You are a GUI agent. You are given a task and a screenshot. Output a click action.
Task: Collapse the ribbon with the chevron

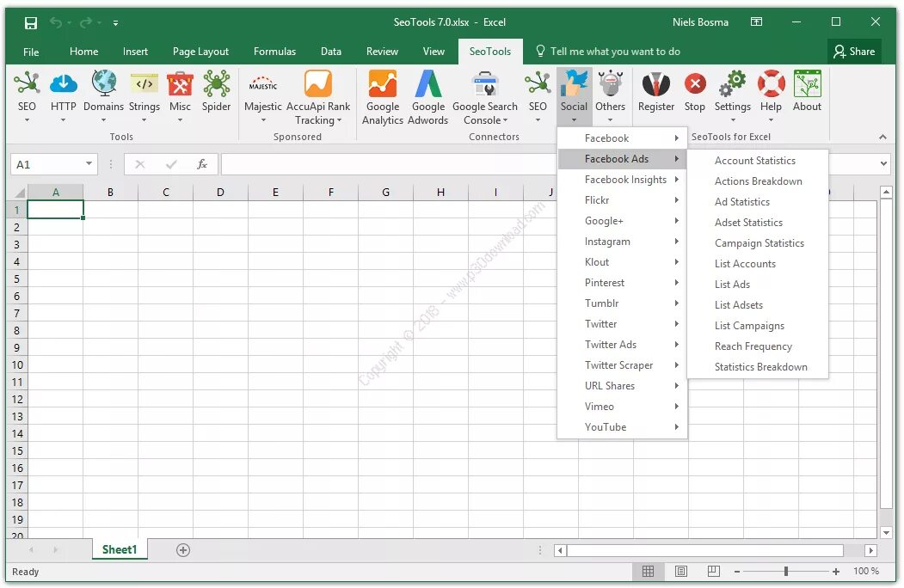point(882,137)
